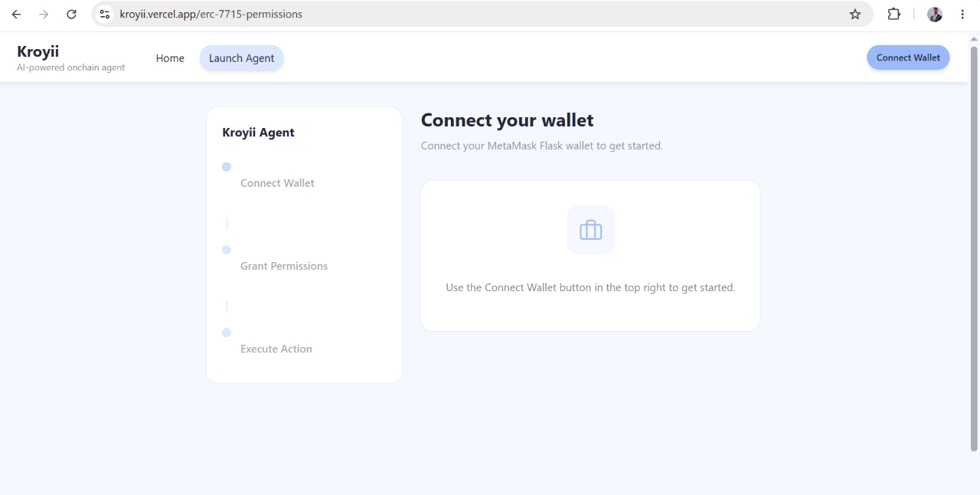Image resolution: width=980 pixels, height=495 pixels.
Task: Select the Launch Agent nav item
Action: point(241,58)
